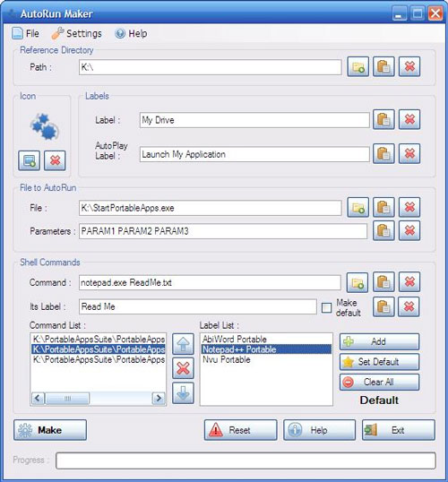The height and width of the screenshot is (482, 448).
Task: Choose a new drive icon image
Action: (x=29, y=160)
